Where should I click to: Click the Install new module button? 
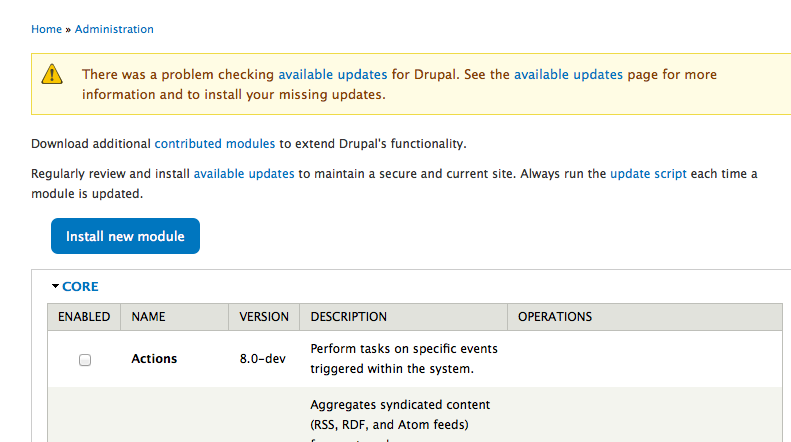125,236
